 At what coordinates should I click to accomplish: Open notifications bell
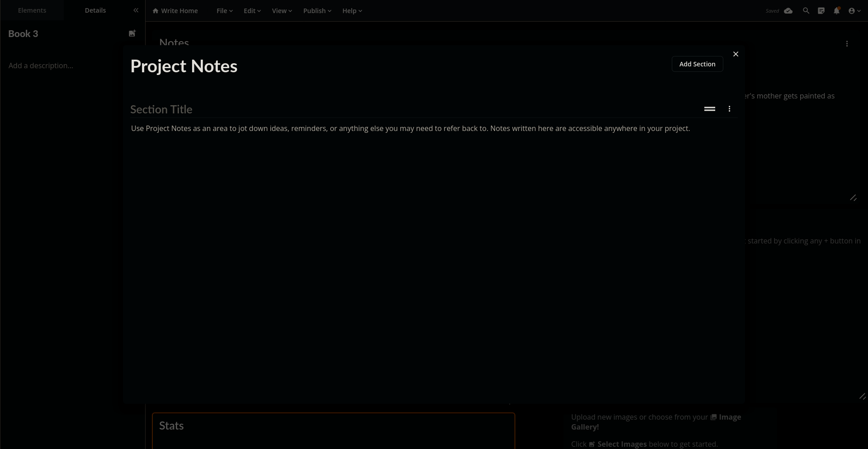click(836, 11)
